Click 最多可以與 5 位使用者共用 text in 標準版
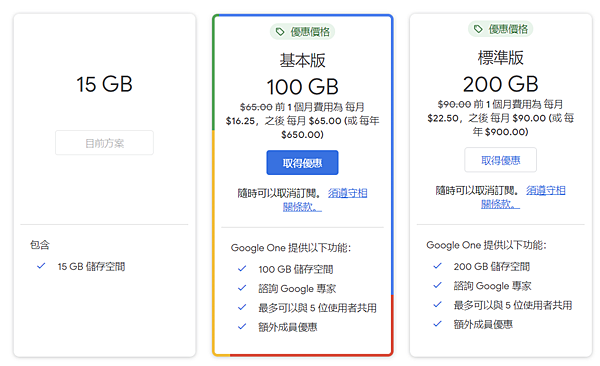The height and width of the screenshot is (366, 600). tap(513, 305)
